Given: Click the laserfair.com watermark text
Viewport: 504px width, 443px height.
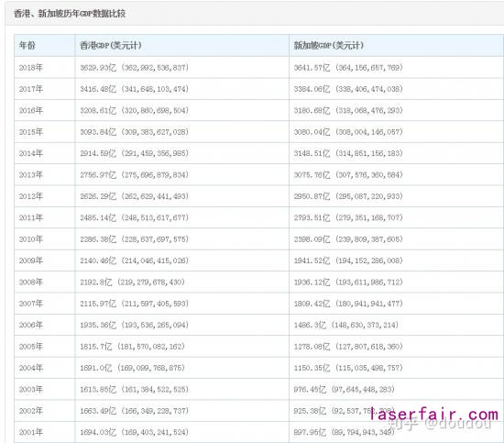Looking at the screenshot, I should pyautogui.click(x=433, y=414).
